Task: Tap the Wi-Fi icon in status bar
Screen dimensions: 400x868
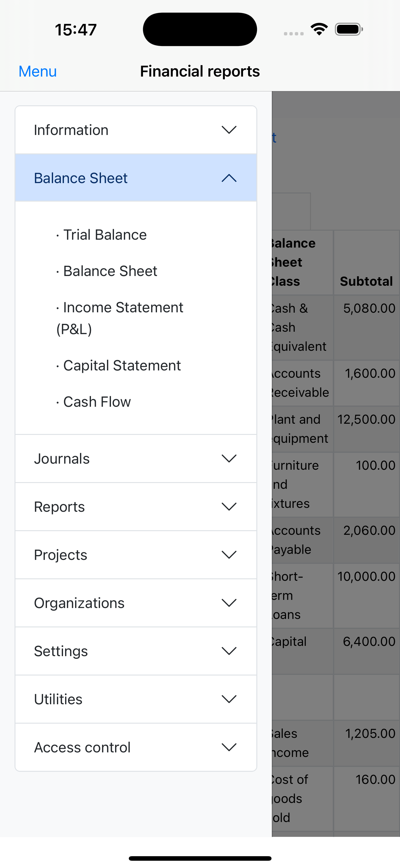Action: pos(319,29)
